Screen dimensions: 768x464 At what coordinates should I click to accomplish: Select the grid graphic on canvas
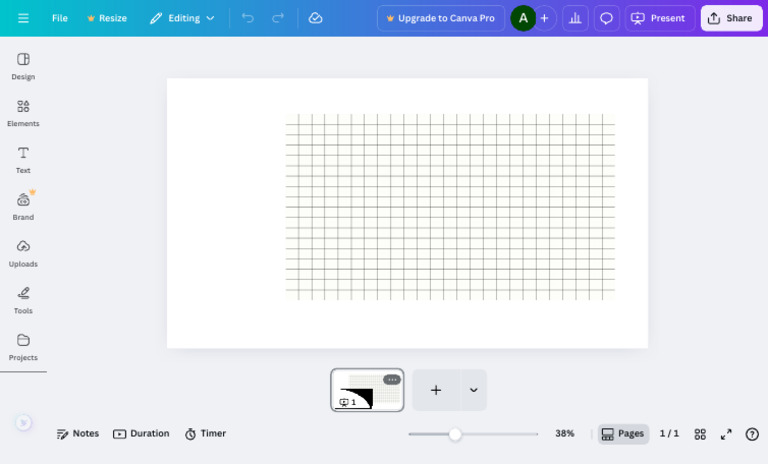450,207
